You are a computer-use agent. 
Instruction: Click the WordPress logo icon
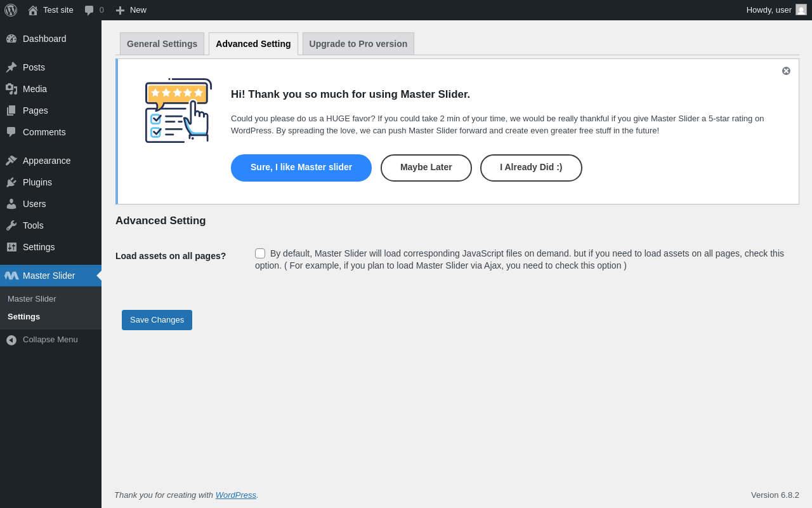[x=11, y=10]
